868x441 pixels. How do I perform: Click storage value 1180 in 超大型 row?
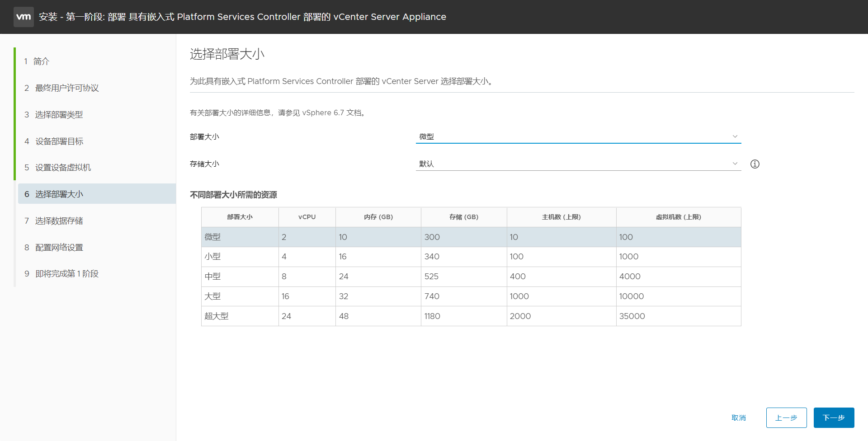tap(432, 316)
